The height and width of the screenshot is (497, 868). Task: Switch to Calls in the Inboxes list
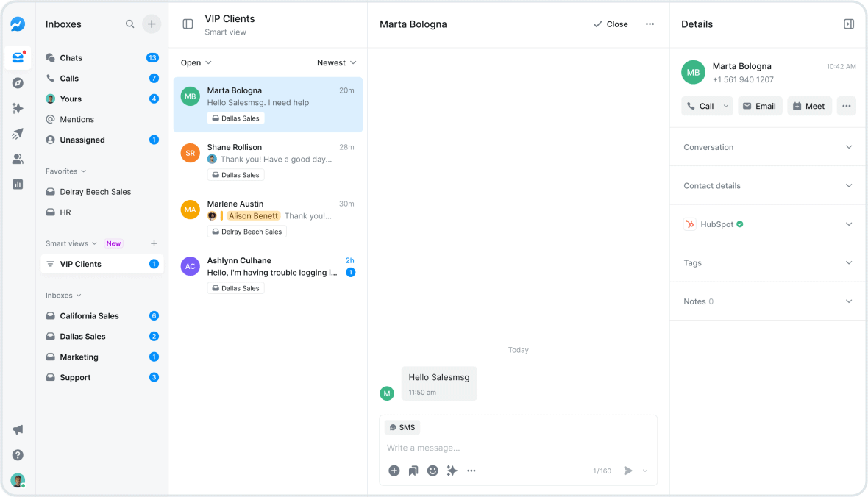[x=71, y=78]
